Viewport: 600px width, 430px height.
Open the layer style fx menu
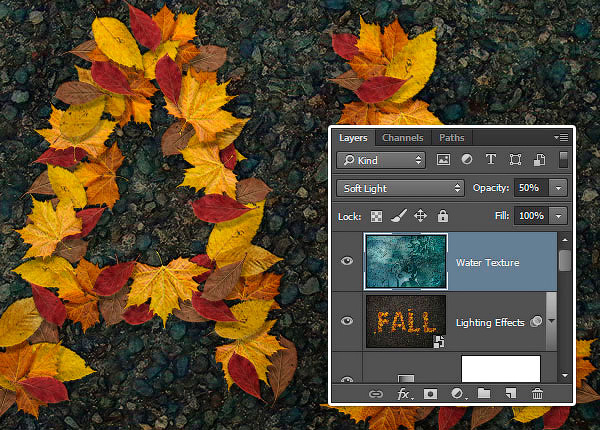(403, 394)
